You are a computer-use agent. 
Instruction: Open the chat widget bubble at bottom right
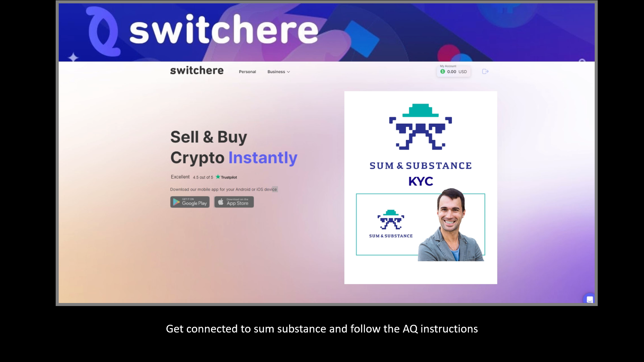(x=589, y=299)
